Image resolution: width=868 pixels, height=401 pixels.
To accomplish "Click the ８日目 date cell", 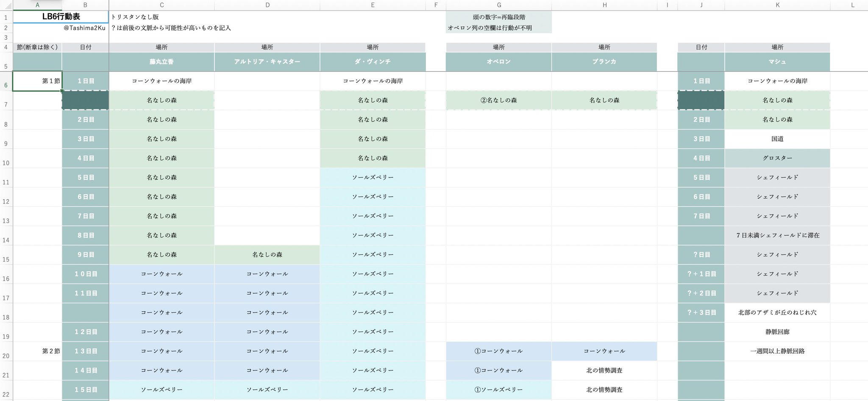I will pos(85,235).
